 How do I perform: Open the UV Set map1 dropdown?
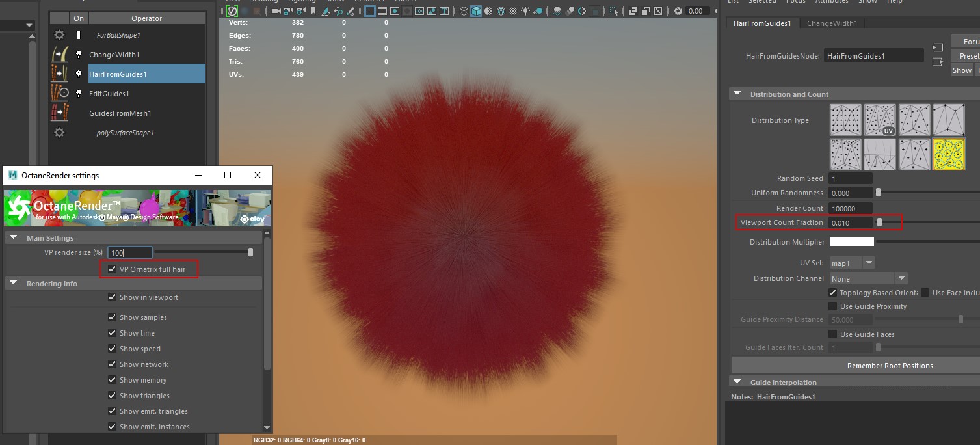852,263
